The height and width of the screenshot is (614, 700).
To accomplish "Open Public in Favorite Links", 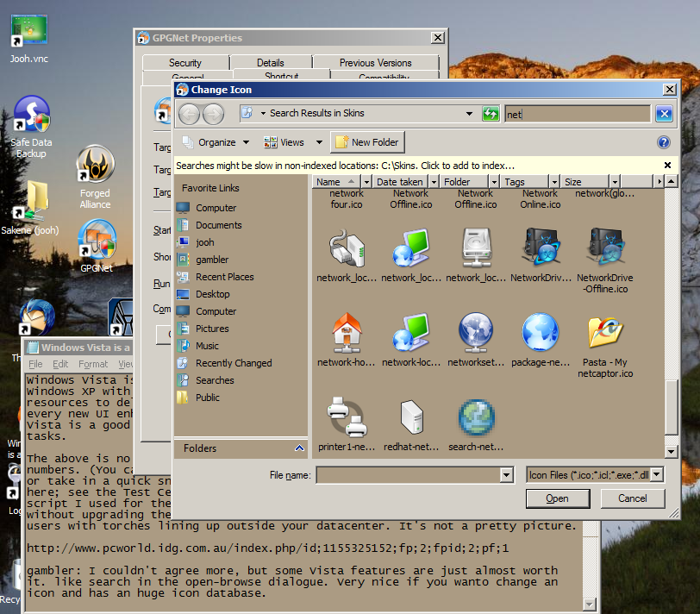I will (x=207, y=398).
